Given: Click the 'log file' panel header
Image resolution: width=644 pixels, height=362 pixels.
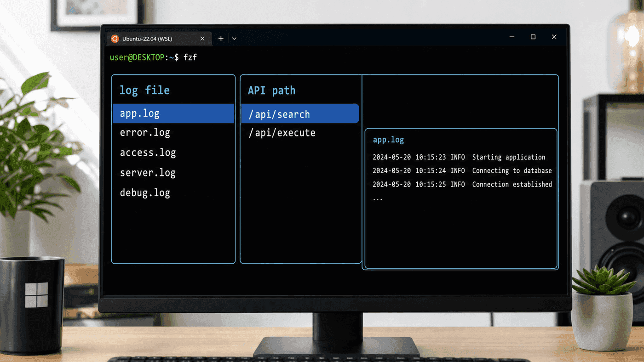Looking at the screenshot, I should coord(144,90).
